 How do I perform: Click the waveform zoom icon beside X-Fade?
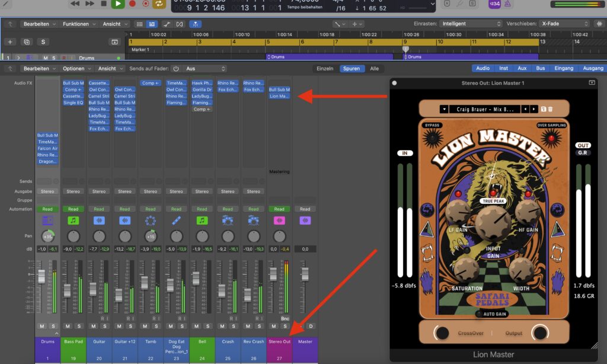(x=600, y=24)
